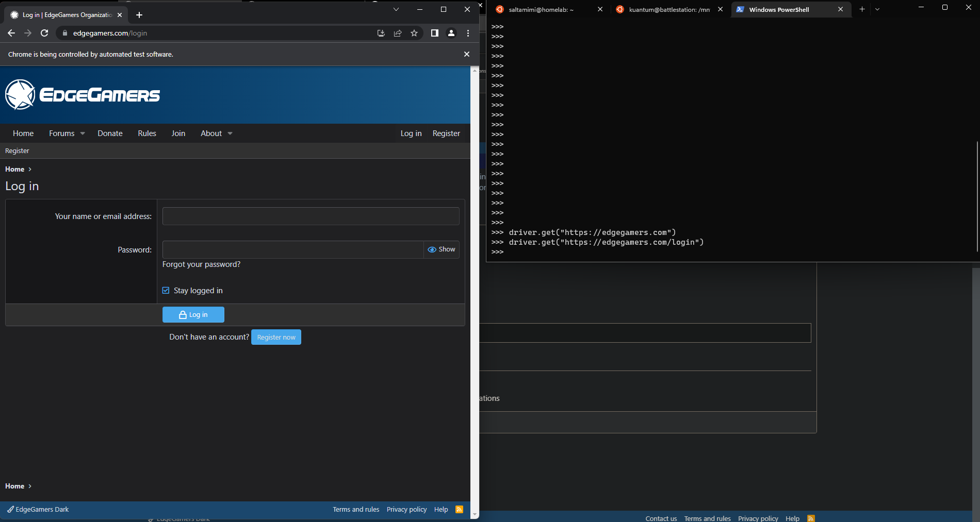
Task: Click the install app icon in address bar
Action: click(x=381, y=33)
